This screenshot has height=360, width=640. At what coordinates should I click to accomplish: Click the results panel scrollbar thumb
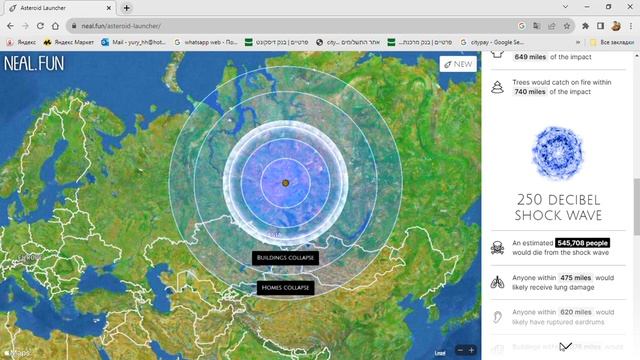pos(636,207)
